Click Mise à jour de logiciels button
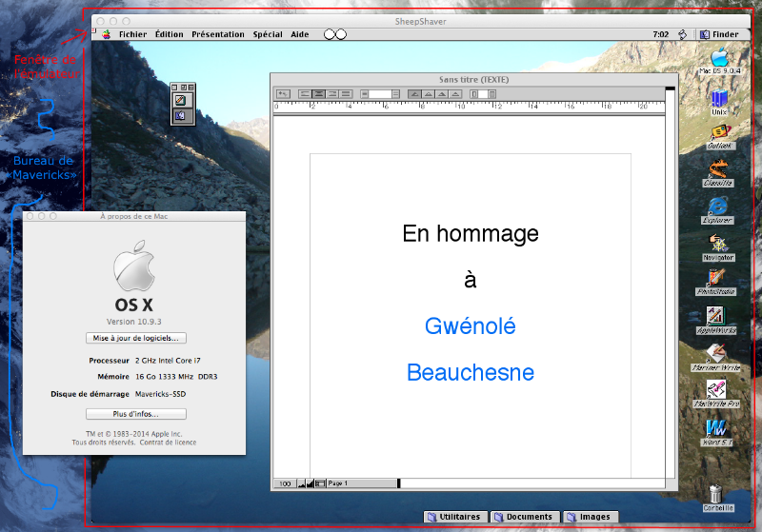The image size is (762, 532). click(136, 338)
